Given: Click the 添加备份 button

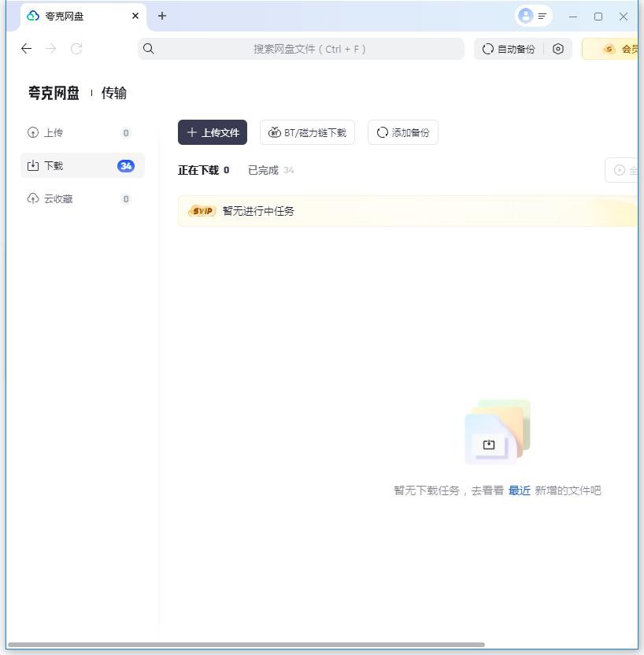Looking at the screenshot, I should [403, 132].
